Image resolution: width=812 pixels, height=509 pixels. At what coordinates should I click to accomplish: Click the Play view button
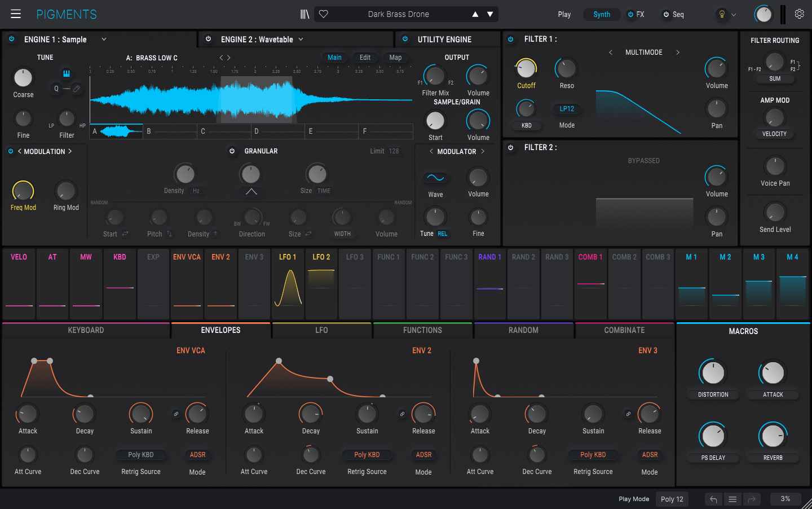564,15
